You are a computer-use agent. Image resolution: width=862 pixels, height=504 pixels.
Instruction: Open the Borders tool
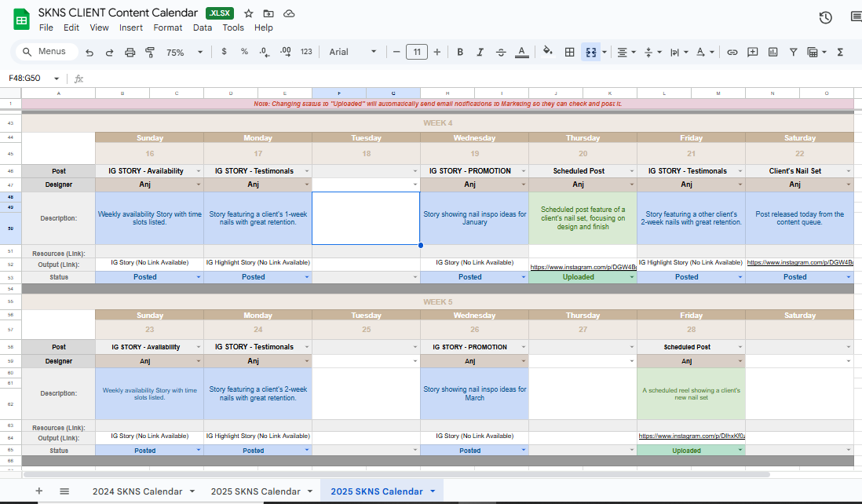(569, 53)
